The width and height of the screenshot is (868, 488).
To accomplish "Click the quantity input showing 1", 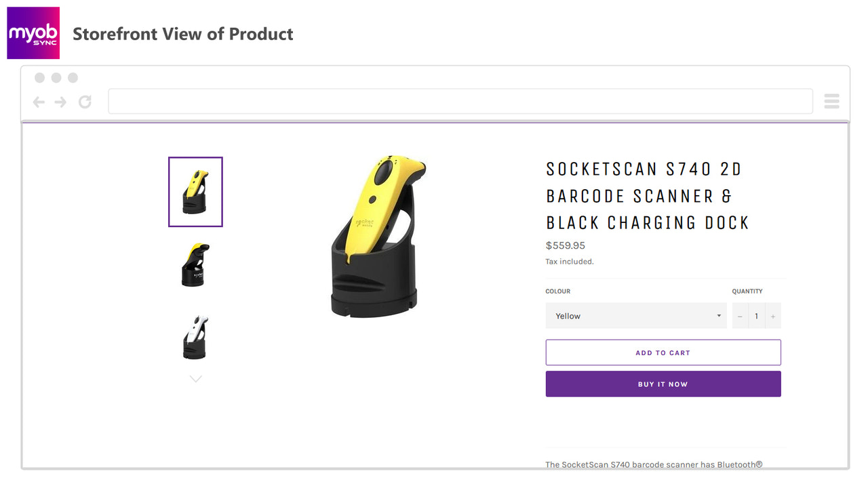I will (756, 316).
